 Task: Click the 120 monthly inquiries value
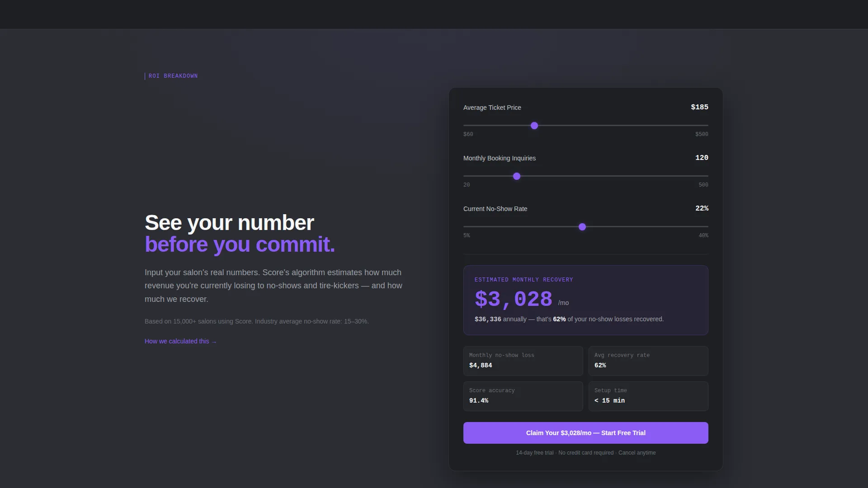point(702,158)
